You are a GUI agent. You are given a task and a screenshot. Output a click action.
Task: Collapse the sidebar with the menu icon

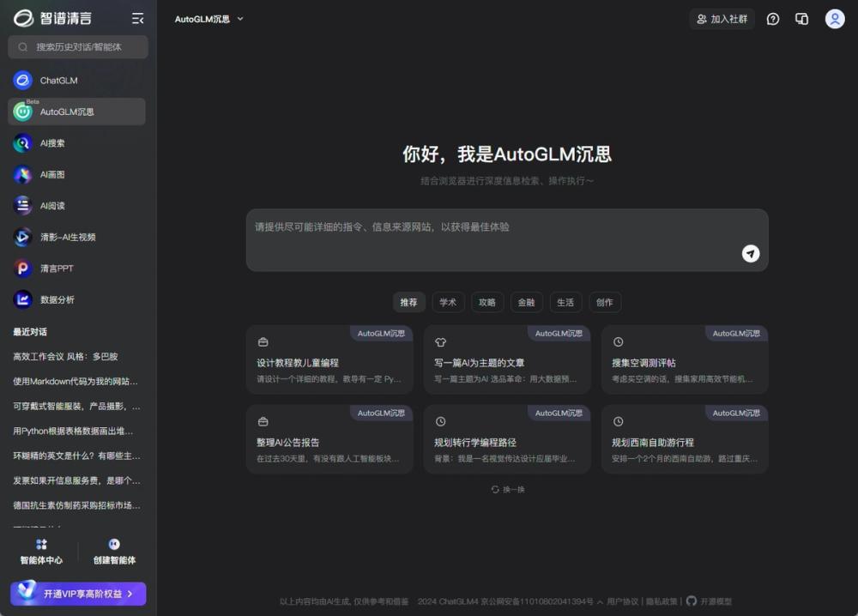click(137, 19)
